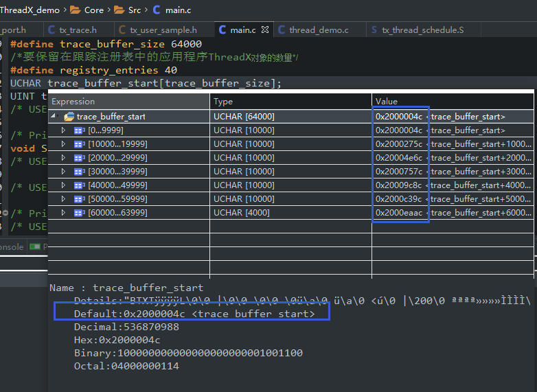Click the trace_buffer_start variable icon
Image resolution: width=537 pixels, height=392 pixels.
tap(69, 117)
